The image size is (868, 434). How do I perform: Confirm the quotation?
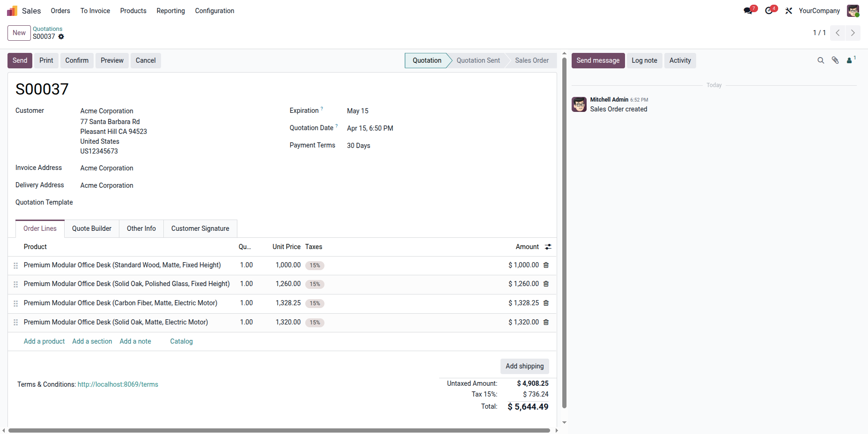click(77, 60)
